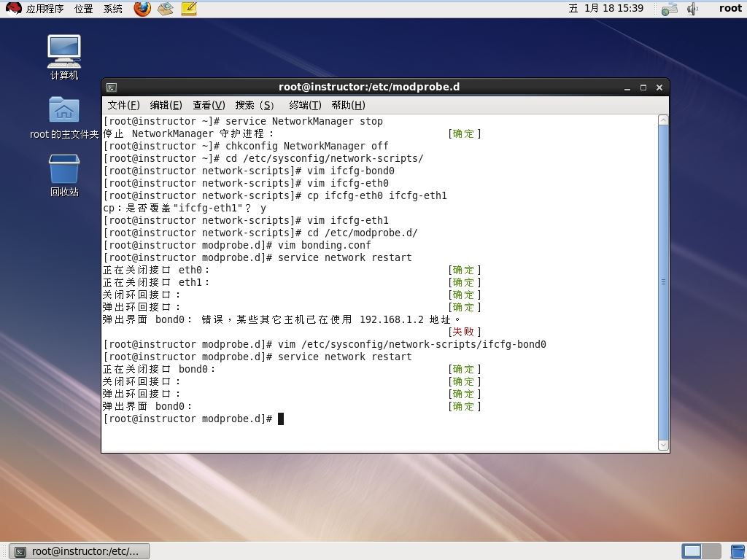This screenshot has height=560, width=747.
Task: Close the terminal window
Action: (659, 87)
